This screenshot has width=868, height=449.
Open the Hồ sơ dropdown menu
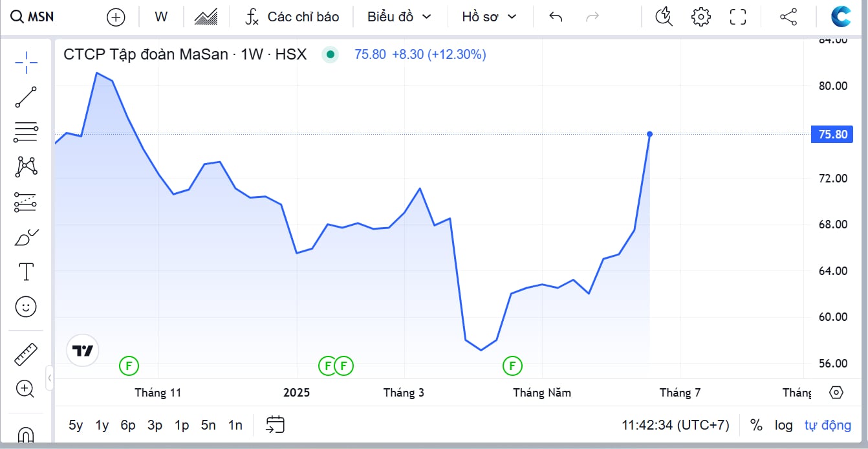(489, 17)
